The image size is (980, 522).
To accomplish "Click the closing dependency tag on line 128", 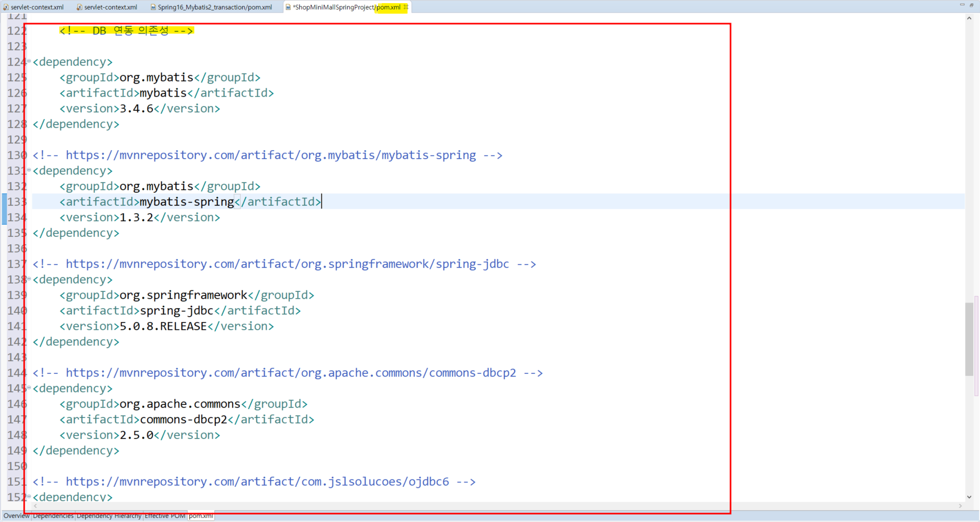I will (x=76, y=124).
